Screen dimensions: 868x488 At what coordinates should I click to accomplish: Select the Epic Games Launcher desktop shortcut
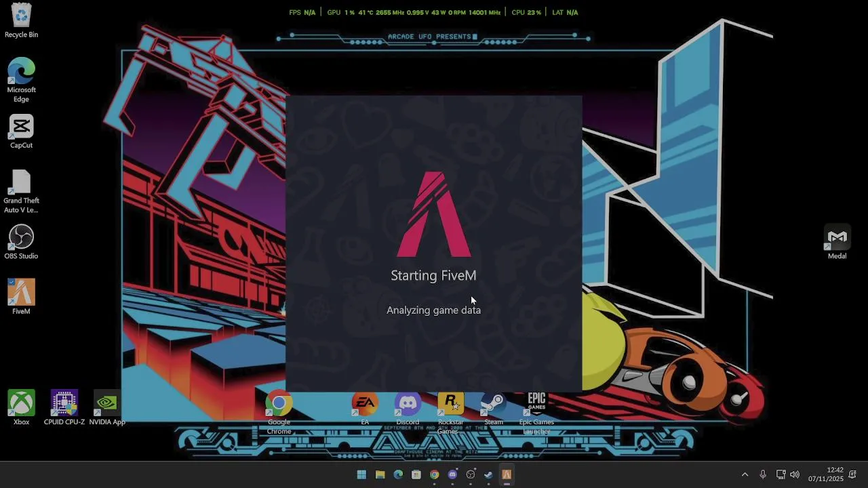point(536,413)
